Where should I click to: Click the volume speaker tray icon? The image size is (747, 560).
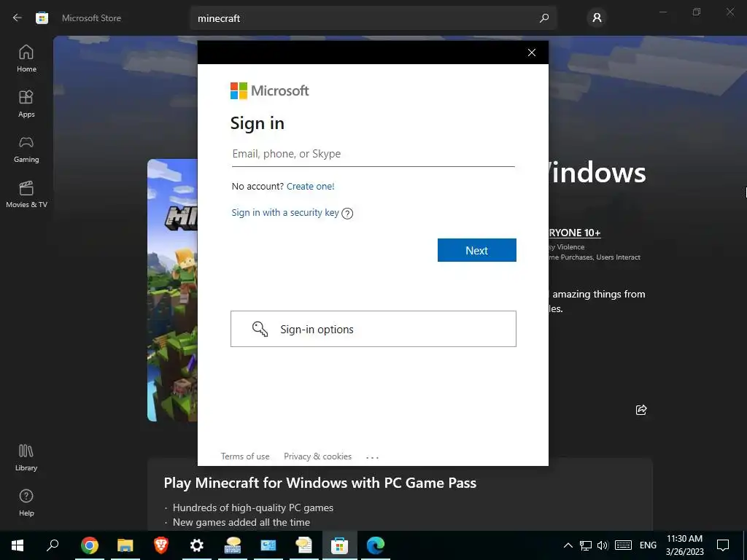tap(603, 545)
